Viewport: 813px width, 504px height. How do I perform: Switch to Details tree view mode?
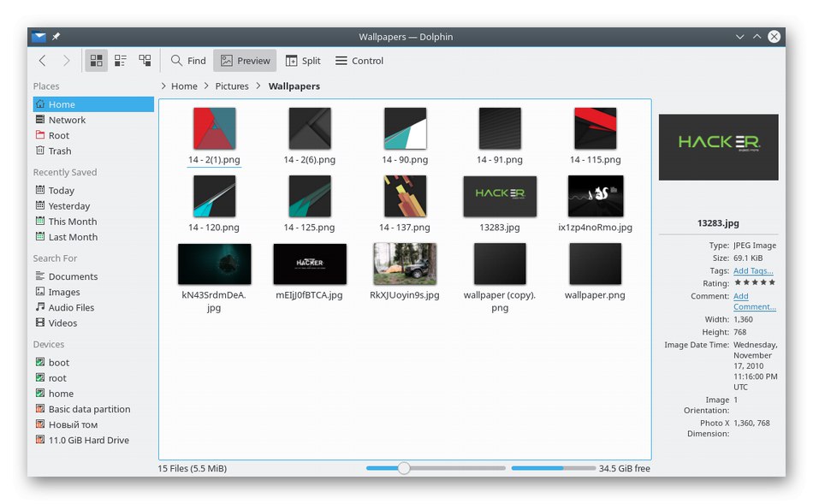tap(145, 61)
